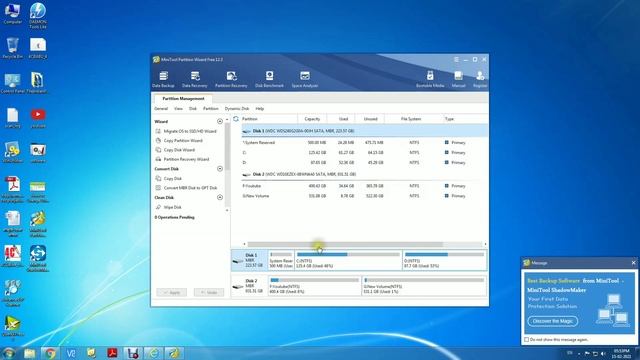The height and width of the screenshot is (360, 640).
Task: Select D:(NTFS) block in disk map
Action: click(444, 260)
